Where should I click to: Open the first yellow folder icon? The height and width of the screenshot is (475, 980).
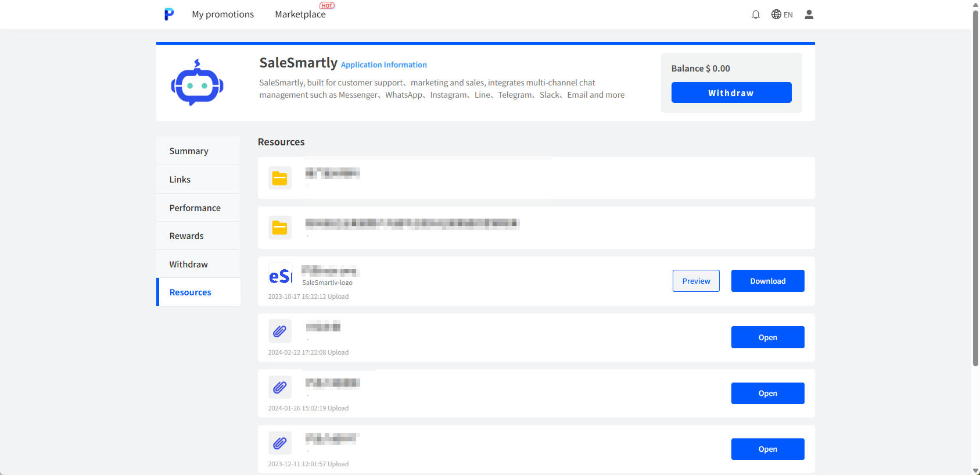(280, 178)
